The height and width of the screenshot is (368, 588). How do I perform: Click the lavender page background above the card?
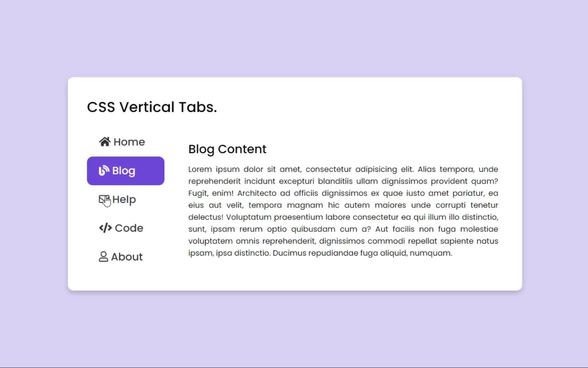click(294, 37)
